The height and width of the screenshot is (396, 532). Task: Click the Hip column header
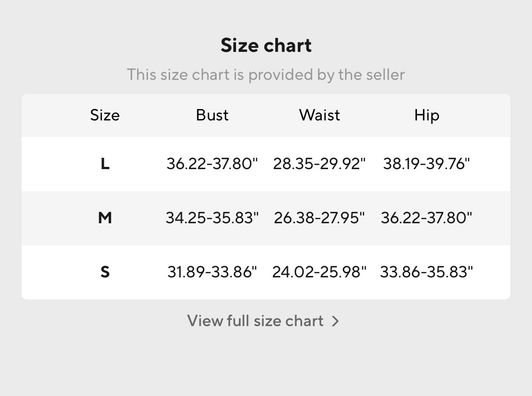(x=426, y=115)
